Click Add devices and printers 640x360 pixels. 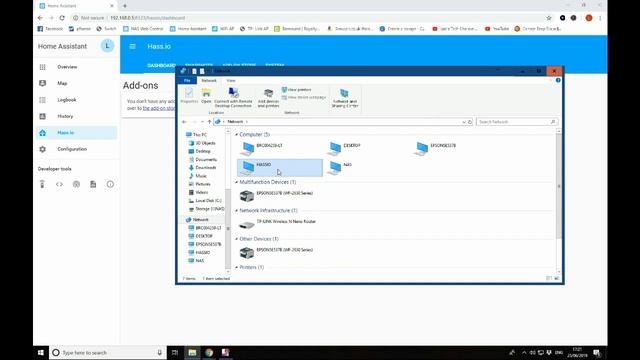click(268, 98)
